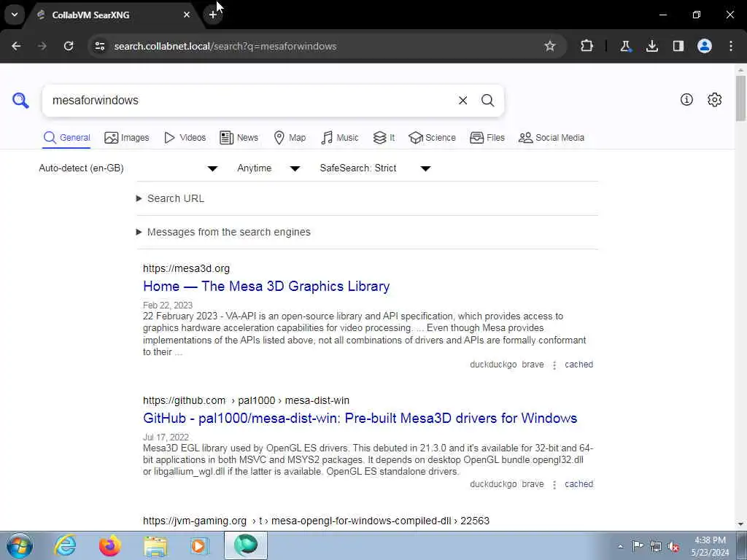Open the muted volume tray icon
This screenshot has height=560, width=747.
[x=673, y=546]
